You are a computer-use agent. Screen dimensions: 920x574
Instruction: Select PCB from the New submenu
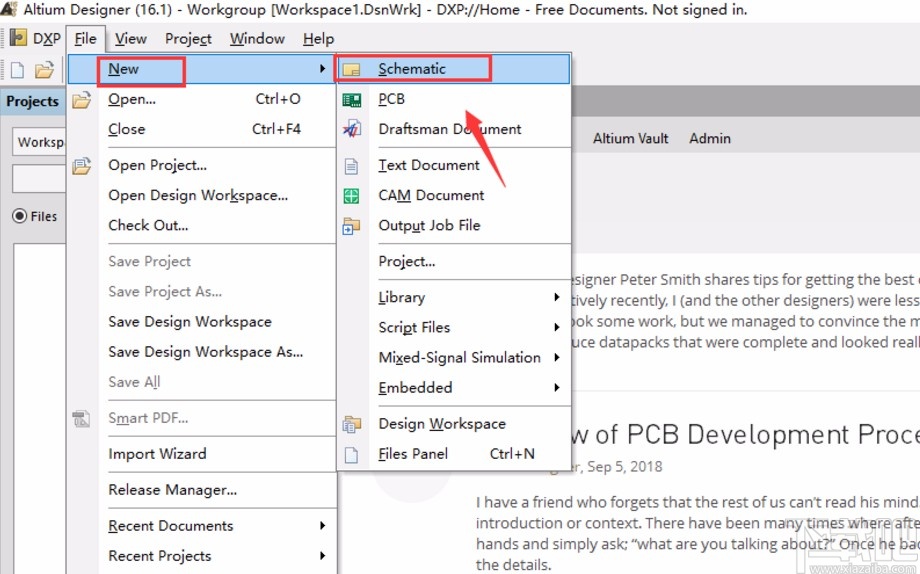click(x=454, y=99)
